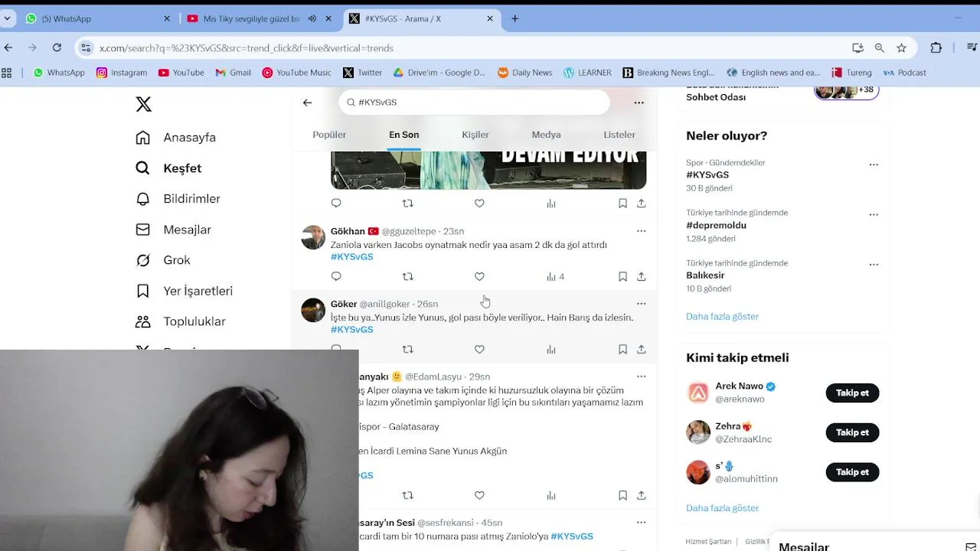
Task: Click the back arrow beside search box
Action: click(x=307, y=103)
